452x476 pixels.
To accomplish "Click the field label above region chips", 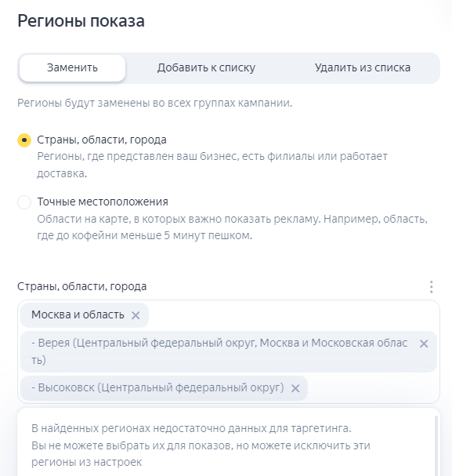I will [x=81, y=286].
